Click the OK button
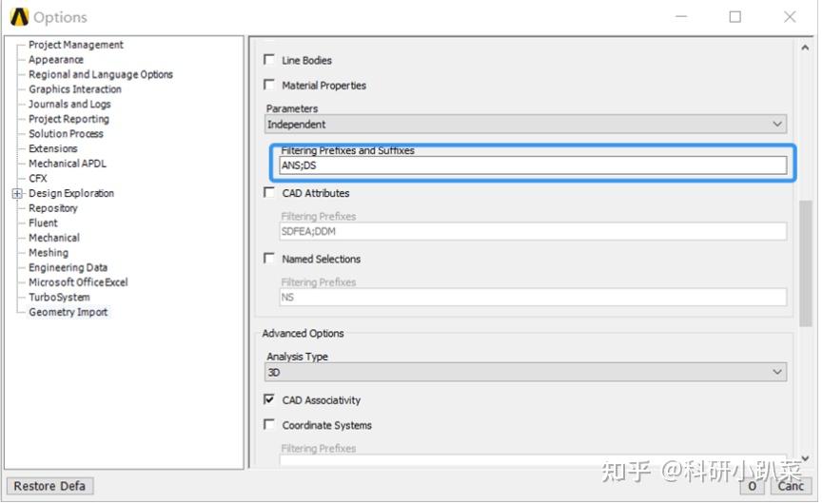Viewport: 823px width, 504px height. coord(753,486)
